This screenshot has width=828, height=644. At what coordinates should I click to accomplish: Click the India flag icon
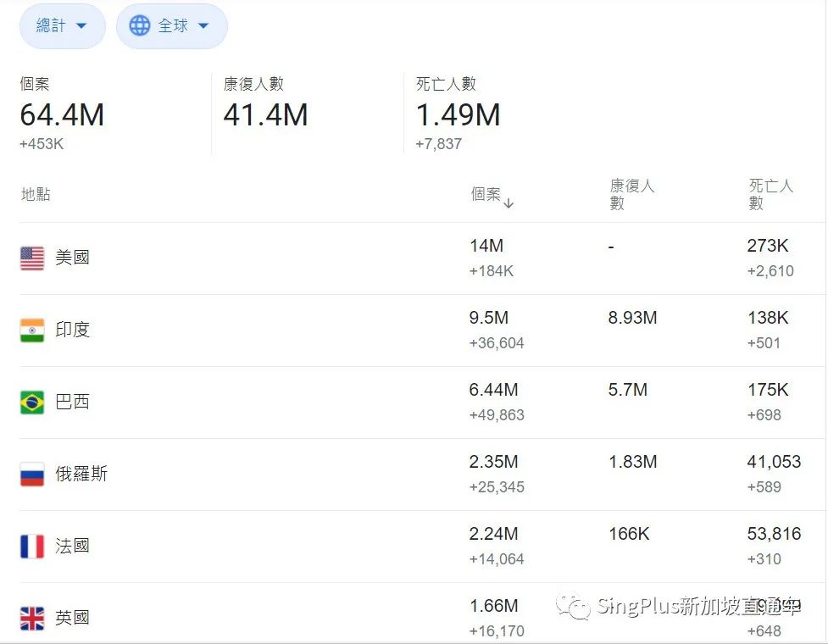[32, 330]
